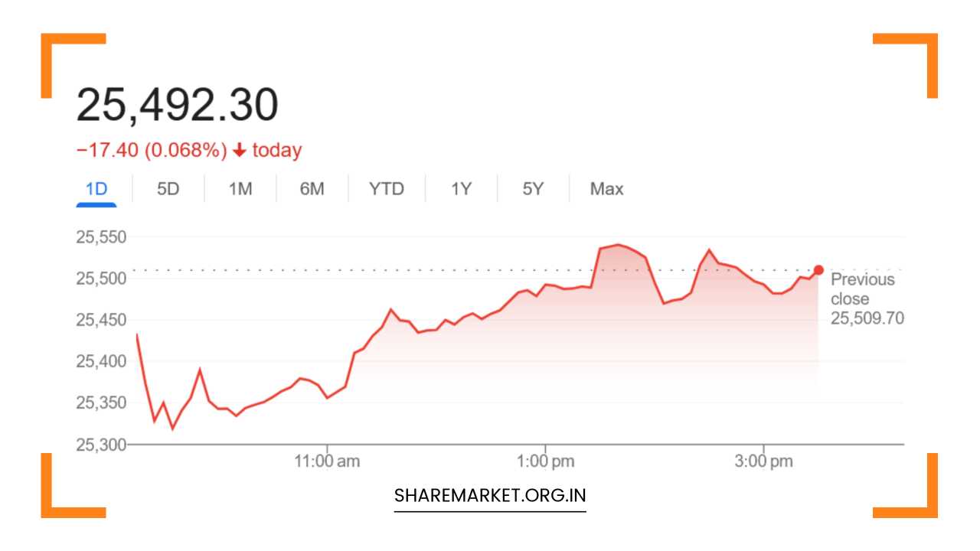Click the 11:00 am time label
980x551 pixels.
pos(328,461)
